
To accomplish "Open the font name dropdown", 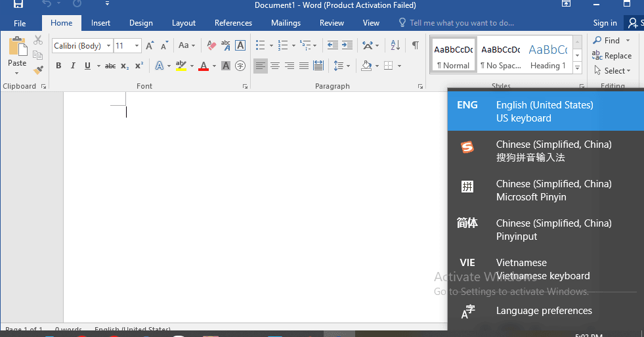I will click(108, 45).
